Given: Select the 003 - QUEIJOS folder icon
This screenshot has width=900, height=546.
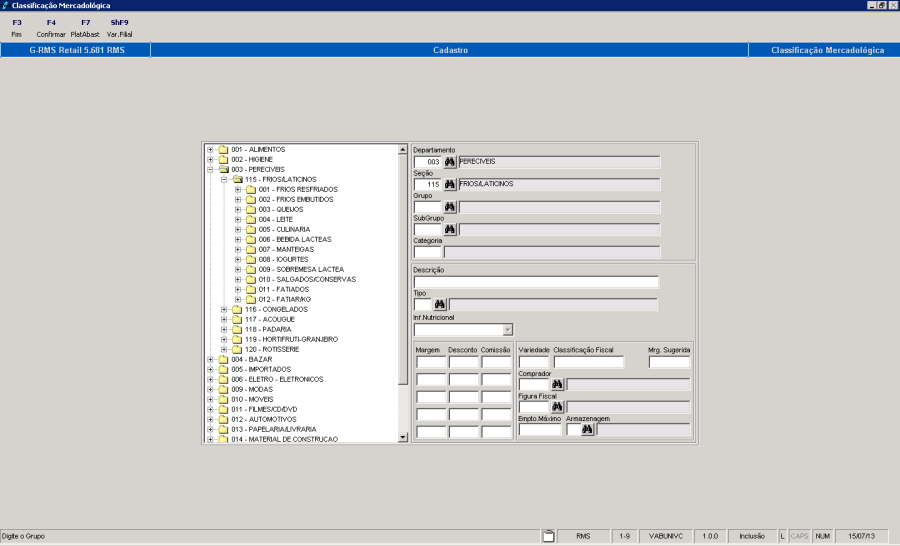Looking at the screenshot, I should pos(251,210).
